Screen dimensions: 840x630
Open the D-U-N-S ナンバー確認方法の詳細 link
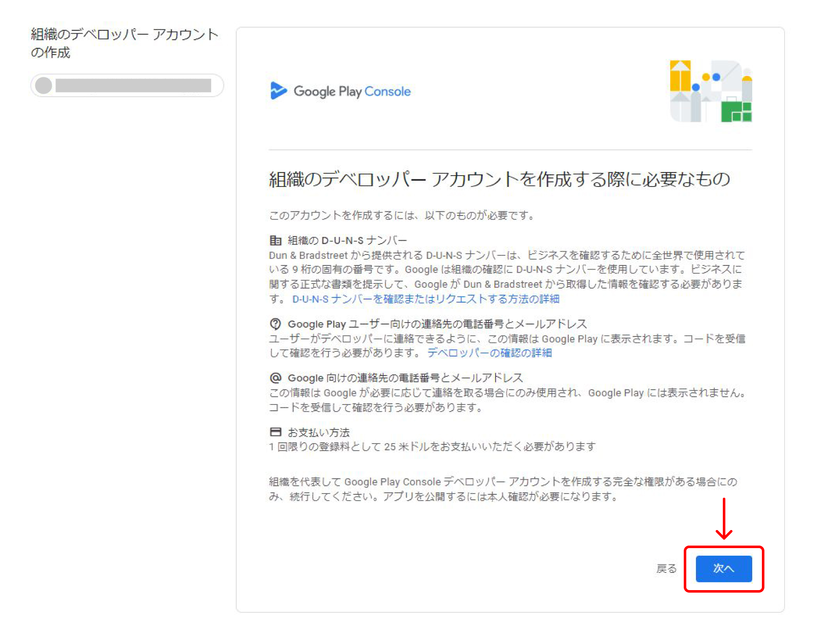425,299
